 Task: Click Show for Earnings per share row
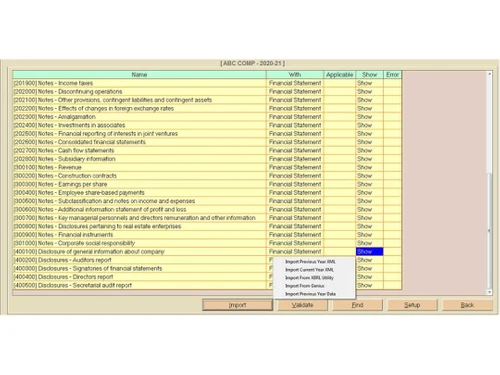click(369, 184)
